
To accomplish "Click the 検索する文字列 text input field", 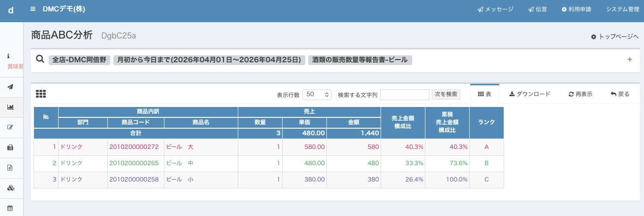I will (x=404, y=94).
